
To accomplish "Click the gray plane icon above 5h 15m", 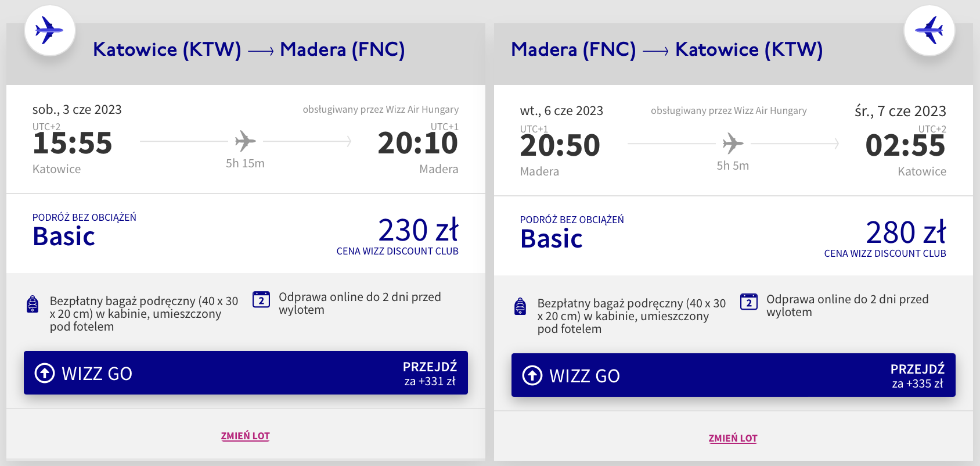I will point(245,141).
